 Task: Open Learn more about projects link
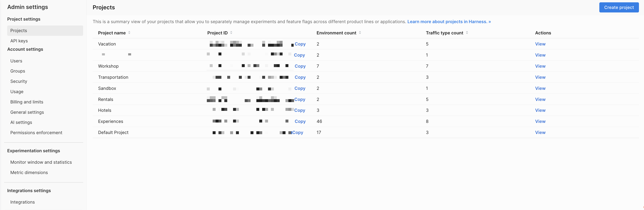449,22
